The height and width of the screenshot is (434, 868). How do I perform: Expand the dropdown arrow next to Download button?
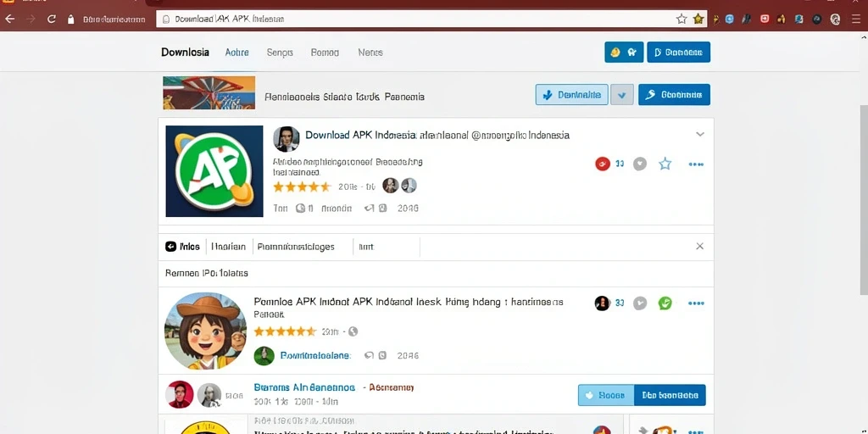pyautogui.click(x=621, y=95)
